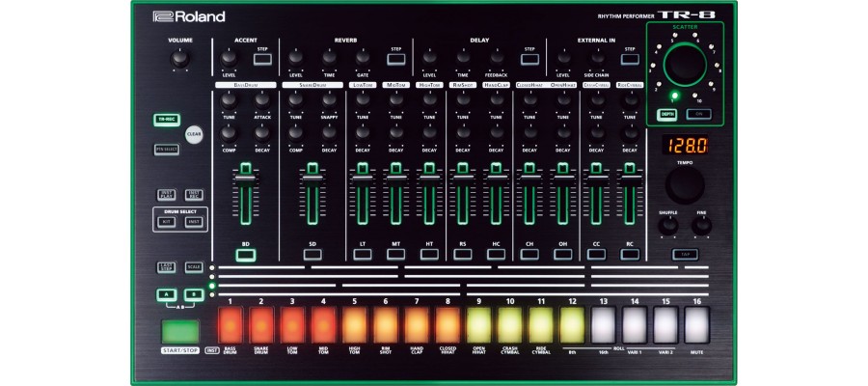Click the DRUM SELECT INST button
The width and height of the screenshot is (868, 386).
[194, 222]
